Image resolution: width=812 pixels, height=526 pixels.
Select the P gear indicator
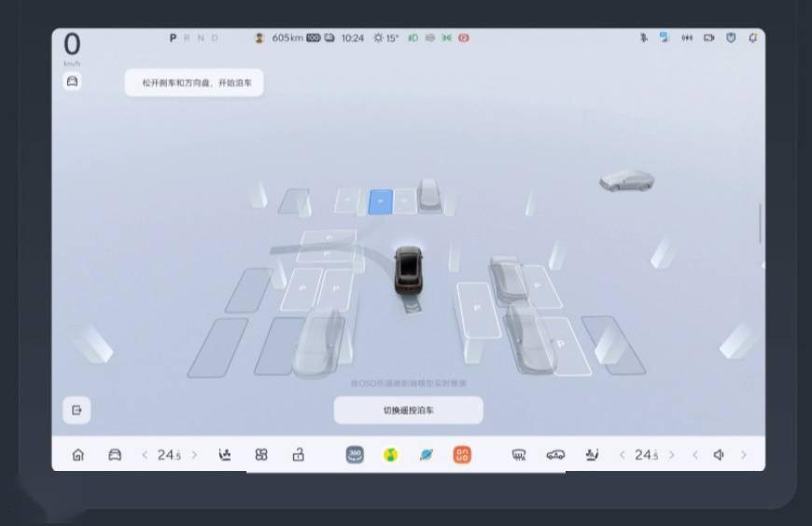point(173,38)
